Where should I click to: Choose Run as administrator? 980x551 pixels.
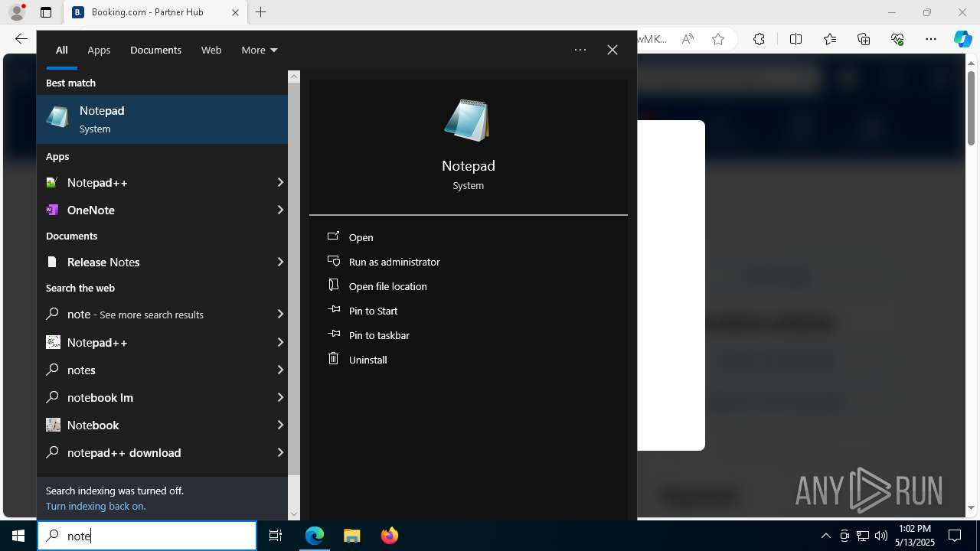(394, 262)
